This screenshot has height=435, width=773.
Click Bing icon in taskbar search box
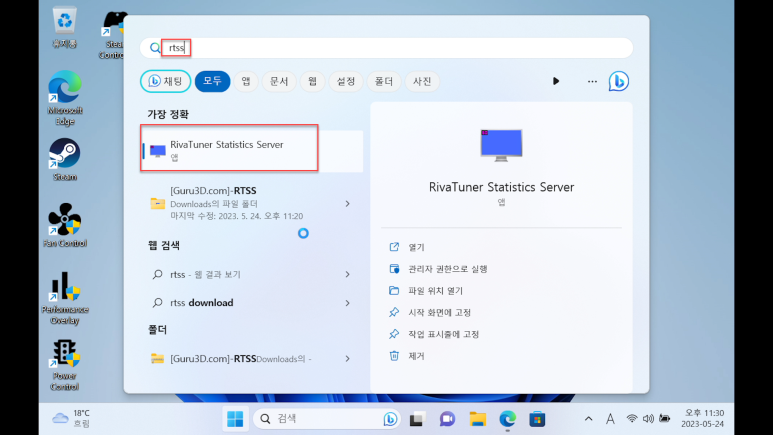(x=390, y=419)
